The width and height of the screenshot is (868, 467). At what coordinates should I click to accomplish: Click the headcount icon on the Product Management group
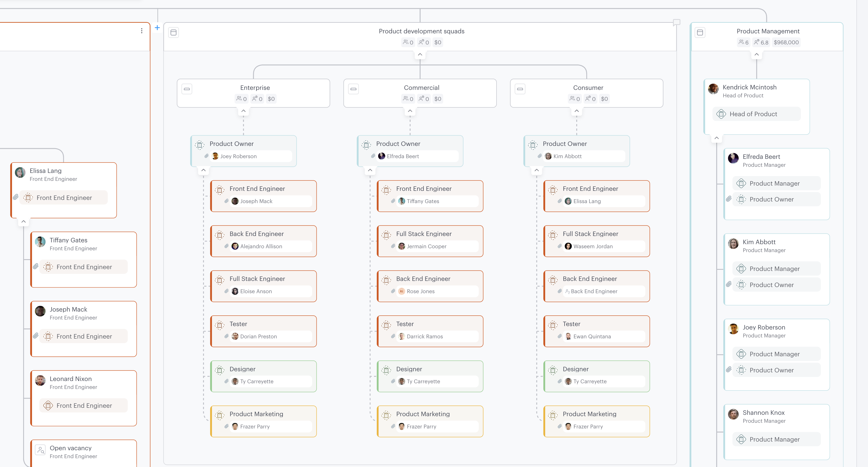click(741, 42)
